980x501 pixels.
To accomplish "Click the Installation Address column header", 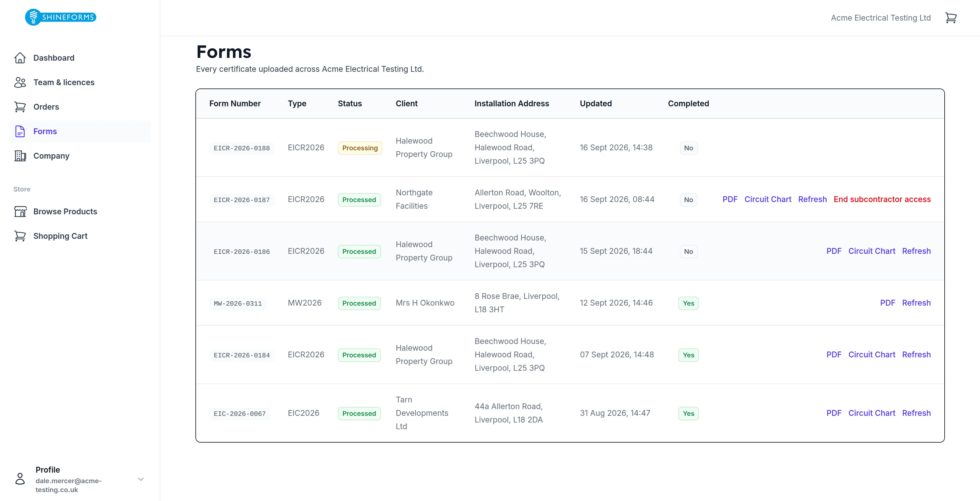I will (x=512, y=104).
